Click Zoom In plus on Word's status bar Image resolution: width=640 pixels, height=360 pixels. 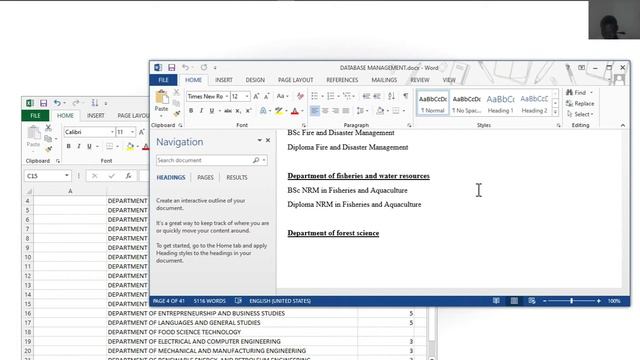tap(599, 301)
